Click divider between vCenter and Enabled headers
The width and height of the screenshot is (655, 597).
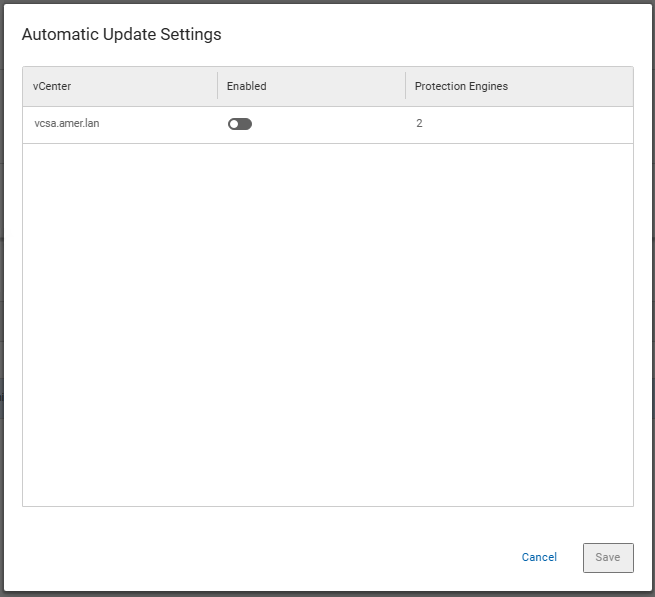[217, 86]
